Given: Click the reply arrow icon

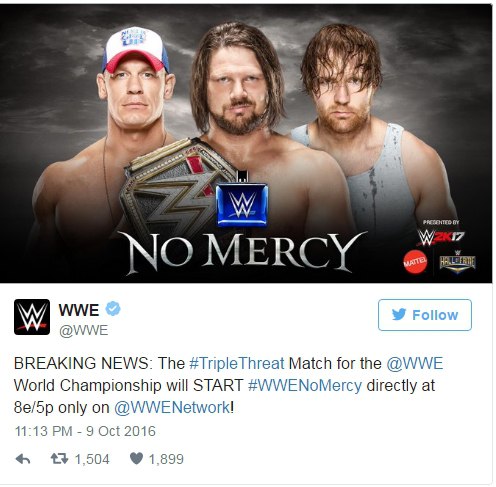Looking at the screenshot, I should [x=23, y=459].
